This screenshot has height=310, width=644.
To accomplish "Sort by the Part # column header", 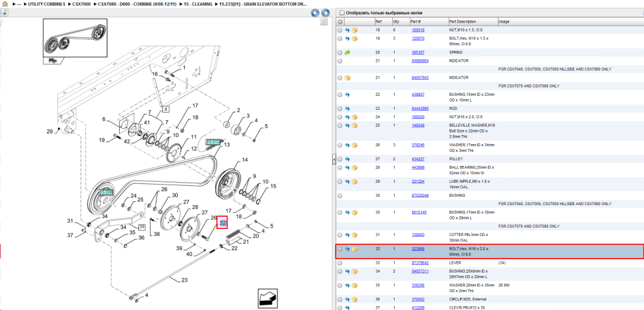I will point(428,22).
